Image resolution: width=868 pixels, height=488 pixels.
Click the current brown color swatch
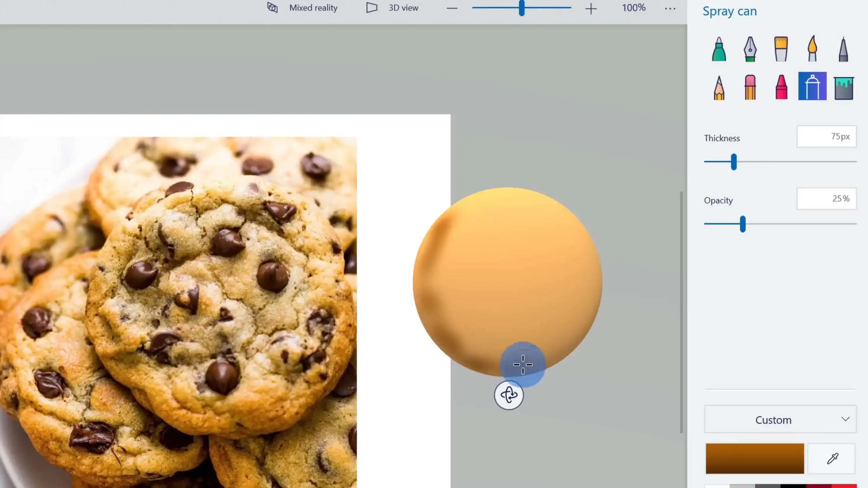tap(755, 458)
